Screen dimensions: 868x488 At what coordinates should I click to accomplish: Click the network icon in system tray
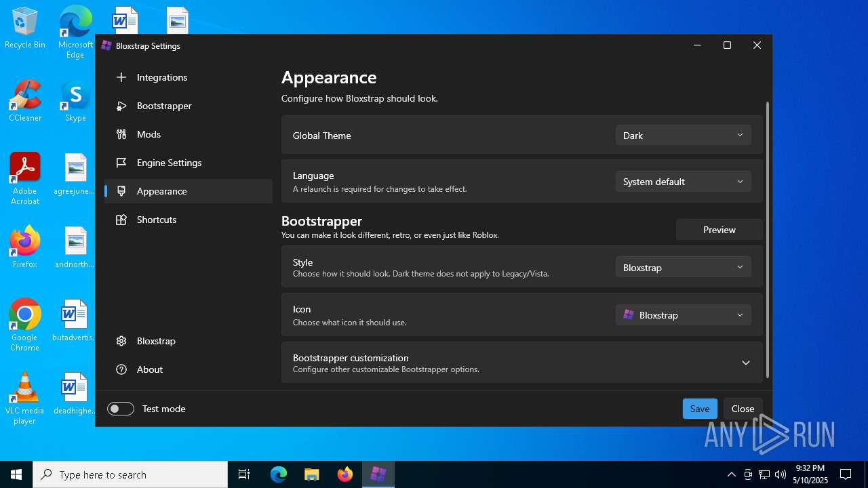pyautogui.click(x=764, y=474)
